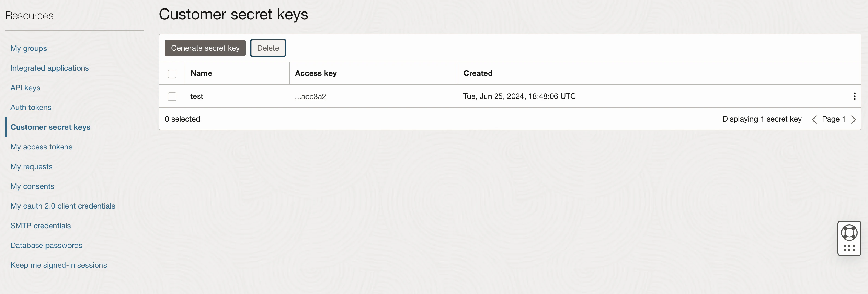Open the access key link ...ace3a2

tap(310, 96)
